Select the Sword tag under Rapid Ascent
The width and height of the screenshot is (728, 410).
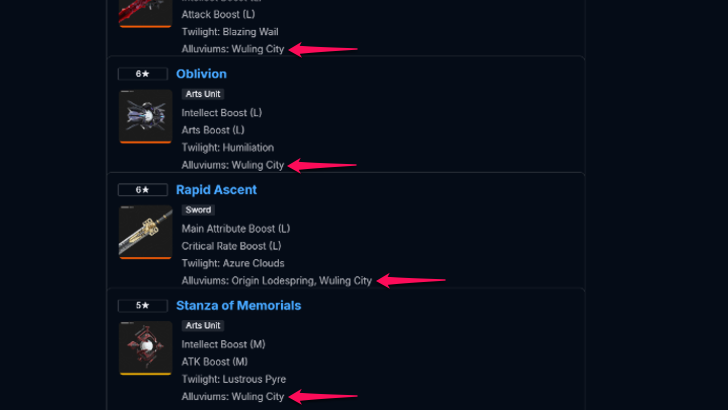[x=198, y=210]
